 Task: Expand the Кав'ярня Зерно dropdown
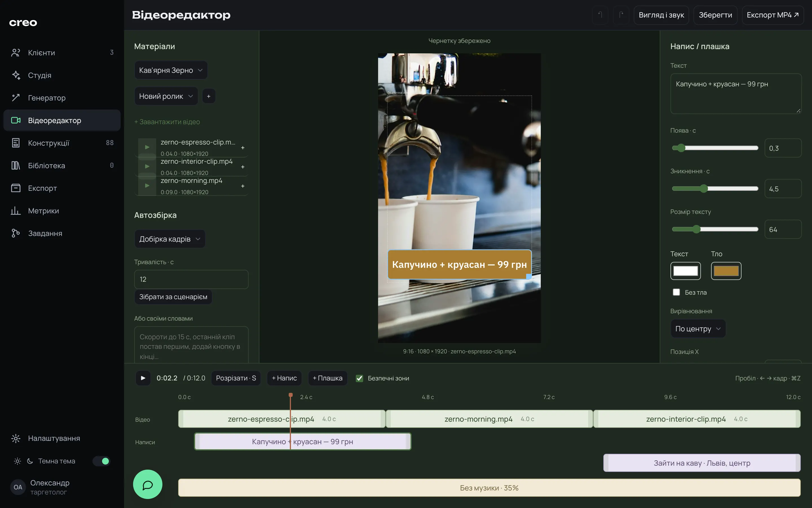pos(171,70)
